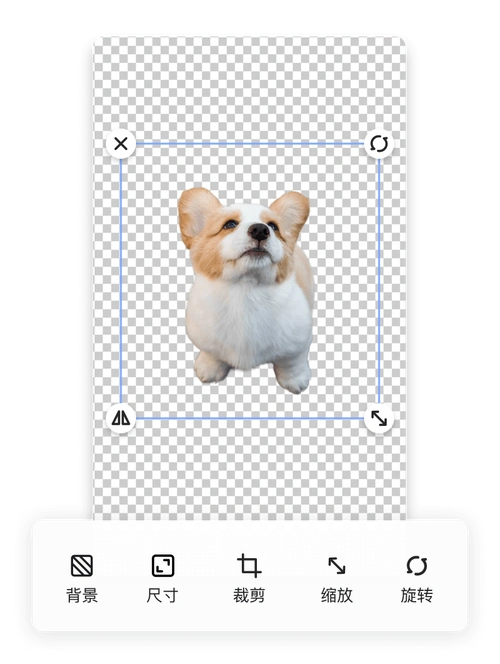Select the 背景 striped background icon
The width and height of the screenshot is (500, 664).
click(82, 565)
